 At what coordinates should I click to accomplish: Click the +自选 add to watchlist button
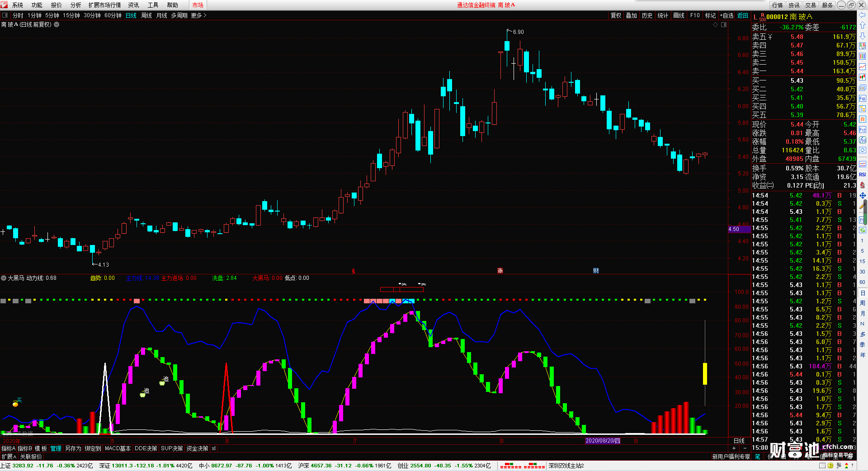[x=727, y=15]
